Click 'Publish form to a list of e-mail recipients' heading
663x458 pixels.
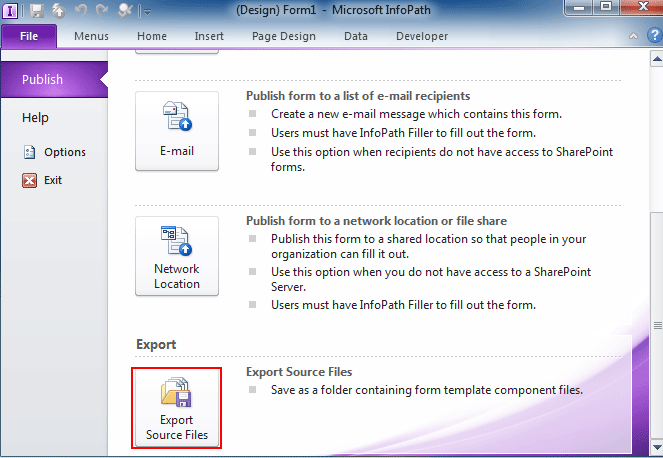point(358,96)
